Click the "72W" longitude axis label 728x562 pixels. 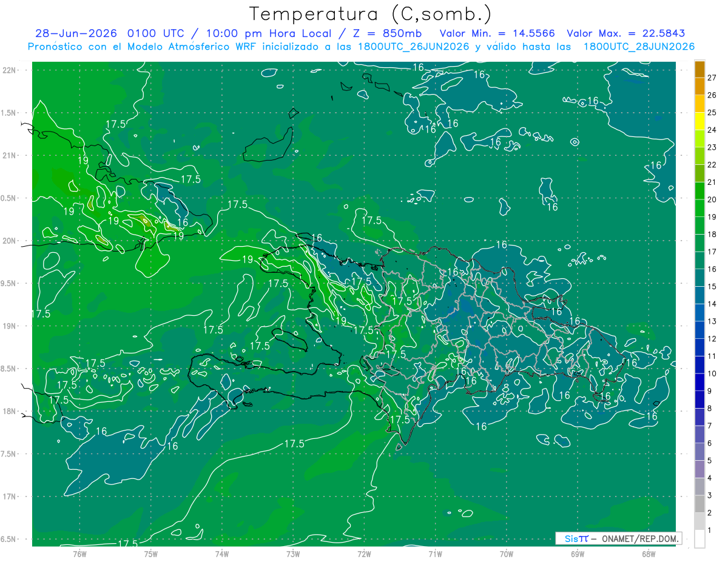[364, 554]
